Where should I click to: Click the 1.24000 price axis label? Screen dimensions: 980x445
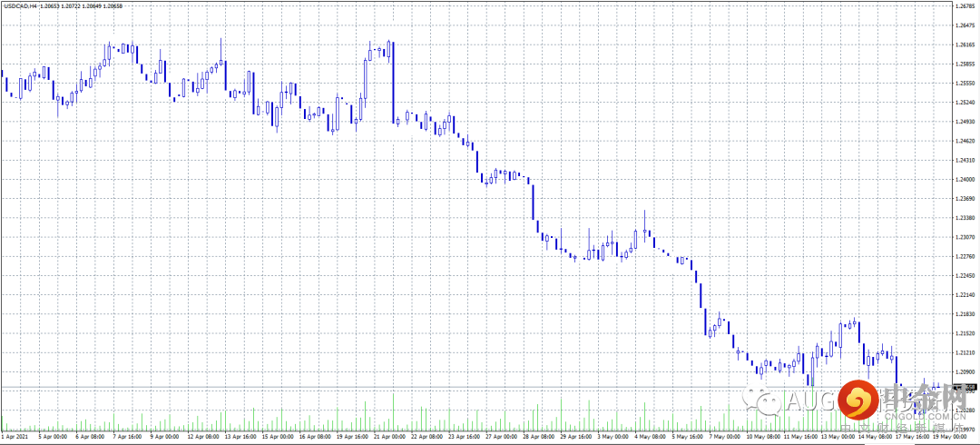(x=965, y=180)
